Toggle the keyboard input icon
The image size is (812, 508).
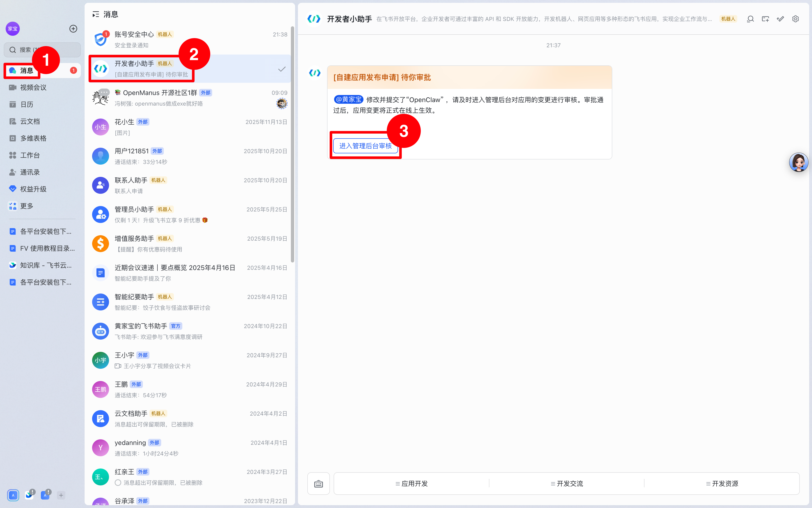[318, 484]
